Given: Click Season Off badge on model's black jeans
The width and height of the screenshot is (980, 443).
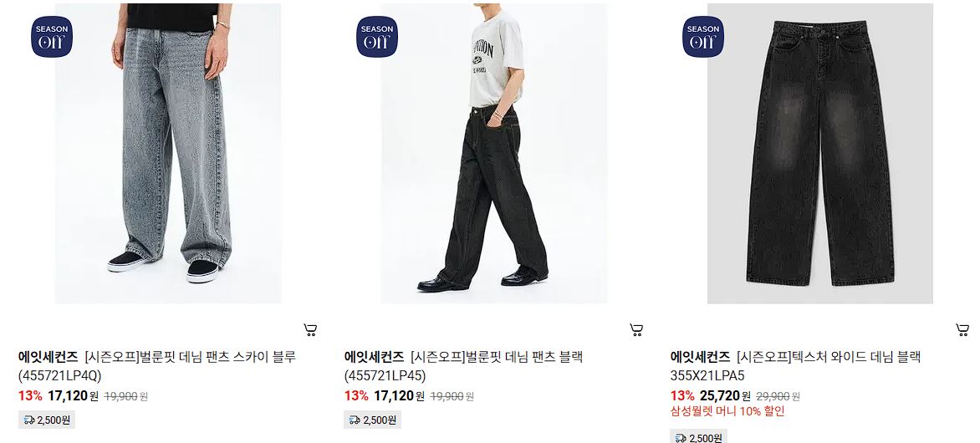Looking at the screenshot, I should click(x=377, y=37).
